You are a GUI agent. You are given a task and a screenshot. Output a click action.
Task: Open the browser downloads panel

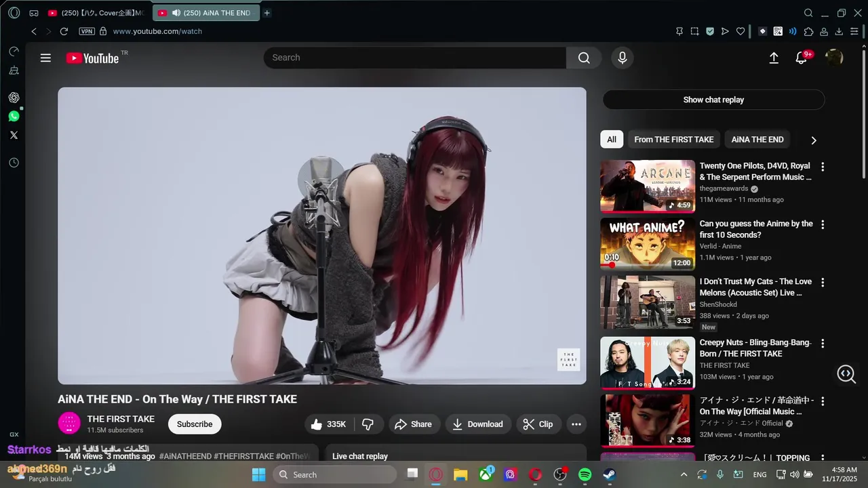[839, 31]
